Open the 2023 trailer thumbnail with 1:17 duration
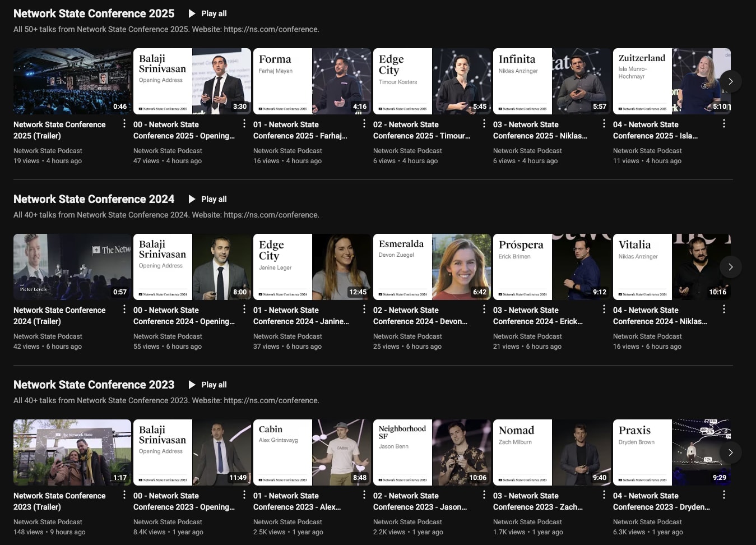The image size is (756, 545). [72, 452]
